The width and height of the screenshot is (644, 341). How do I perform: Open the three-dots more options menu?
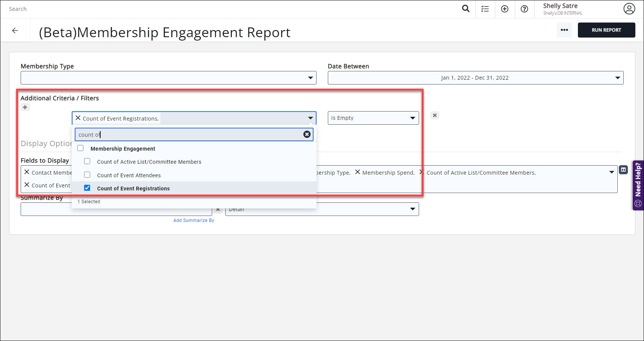[x=564, y=30]
